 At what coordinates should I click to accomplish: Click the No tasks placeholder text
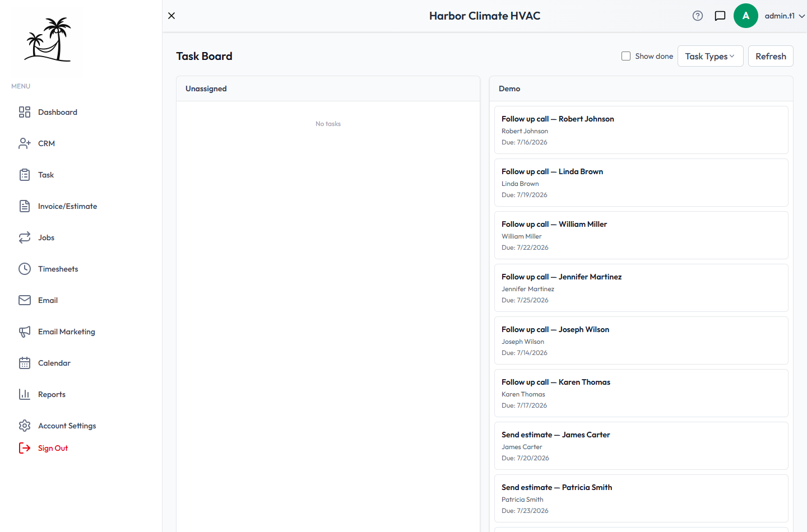tap(328, 124)
